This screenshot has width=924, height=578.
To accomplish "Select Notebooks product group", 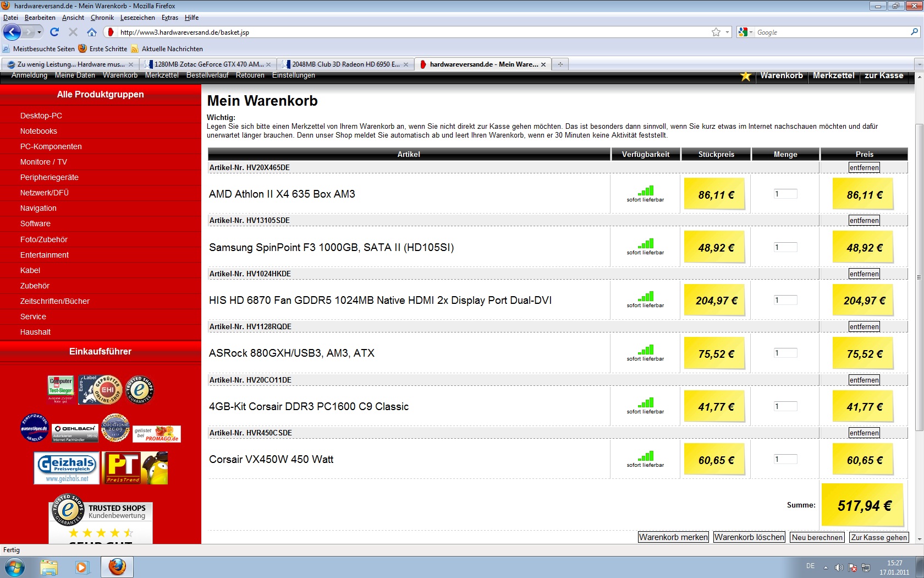I will click(38, 131).
